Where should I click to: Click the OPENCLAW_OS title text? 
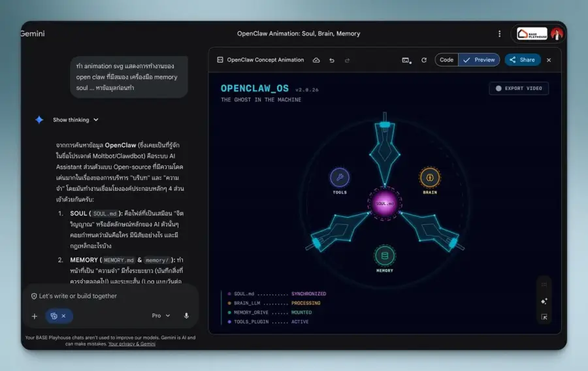tap(255, 88)
